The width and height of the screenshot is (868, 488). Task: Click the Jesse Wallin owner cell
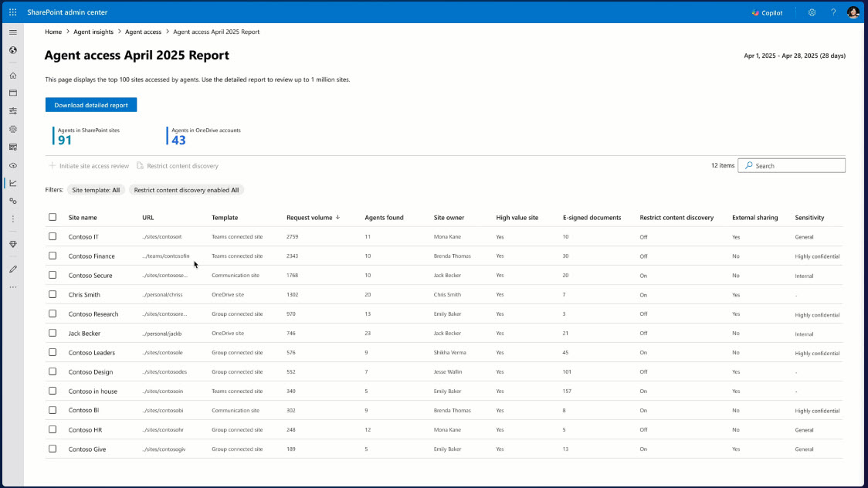tap(448, 372)
